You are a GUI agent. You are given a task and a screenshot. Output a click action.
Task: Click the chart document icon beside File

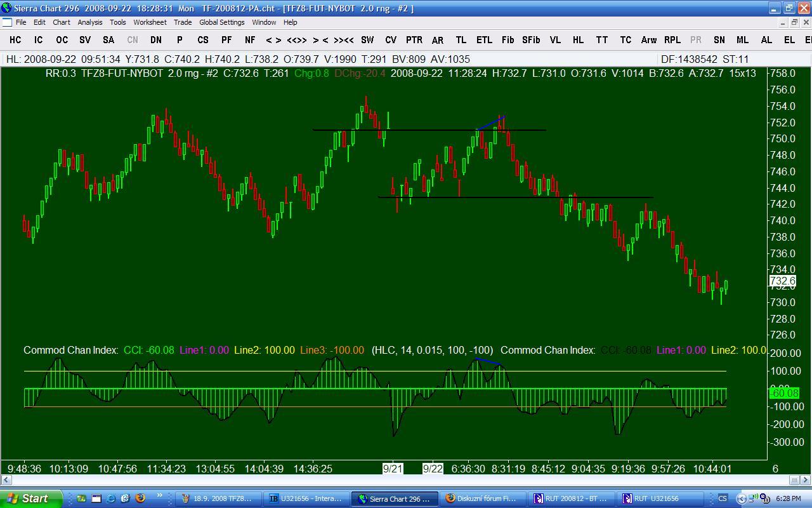pos(8,22)
